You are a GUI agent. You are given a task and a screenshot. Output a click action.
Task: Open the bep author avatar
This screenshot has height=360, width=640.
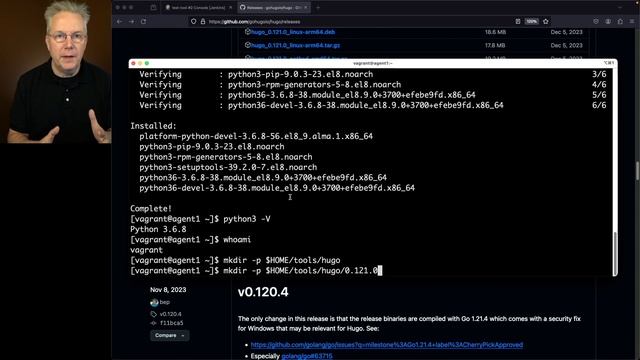click(x=154, y=302)
